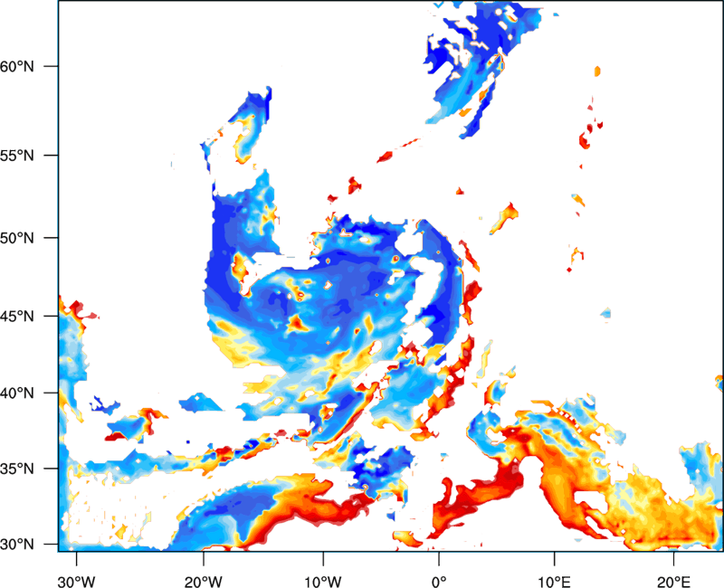Click the 10°W longitude label
The image size is (724, 588).
pos(323,582)
